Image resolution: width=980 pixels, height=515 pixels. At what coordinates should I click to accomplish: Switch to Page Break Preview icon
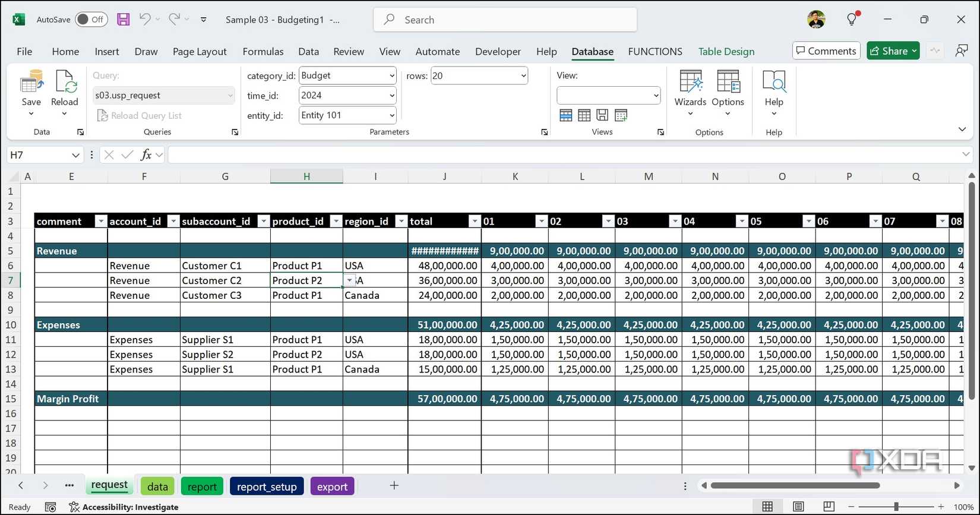pos(829,507)
